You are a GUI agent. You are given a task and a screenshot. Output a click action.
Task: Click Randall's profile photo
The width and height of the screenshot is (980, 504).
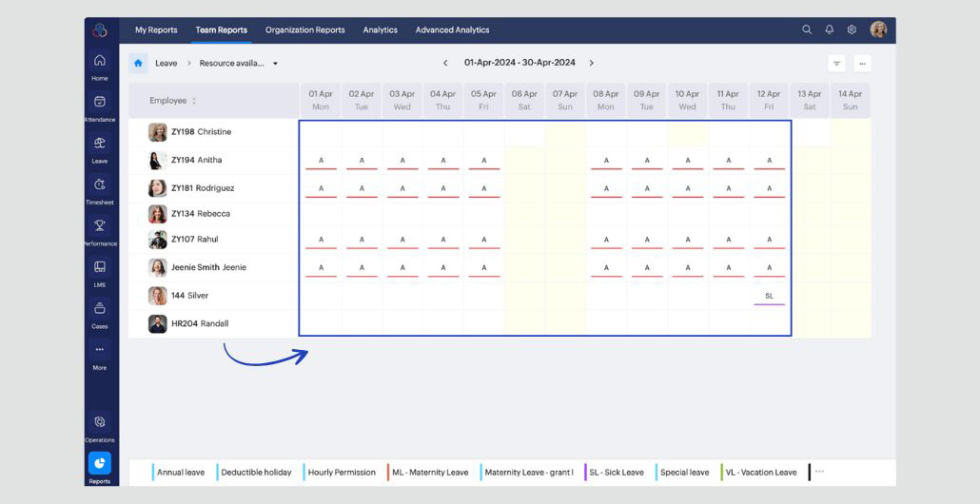158,323
